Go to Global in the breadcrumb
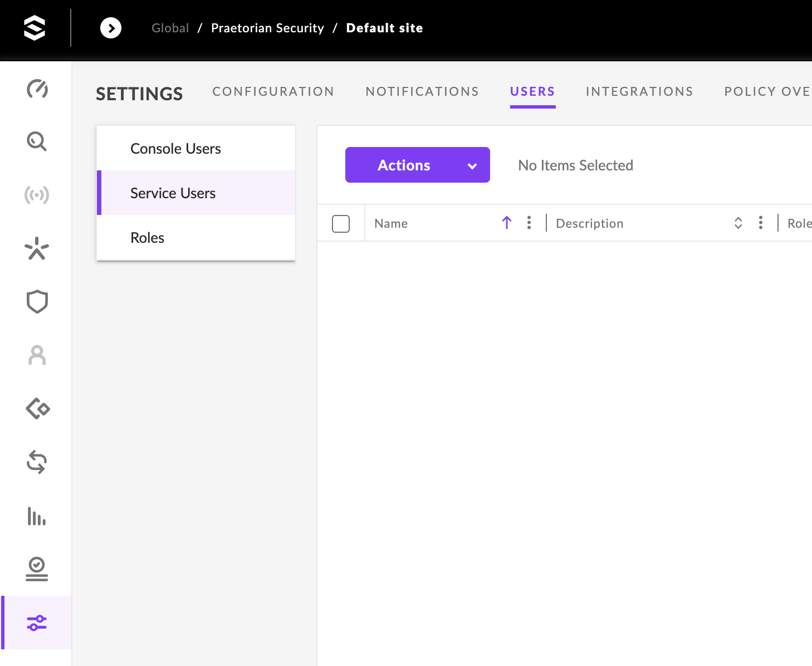The width and height of the screenshot is (812, 666). coord(170,28)
